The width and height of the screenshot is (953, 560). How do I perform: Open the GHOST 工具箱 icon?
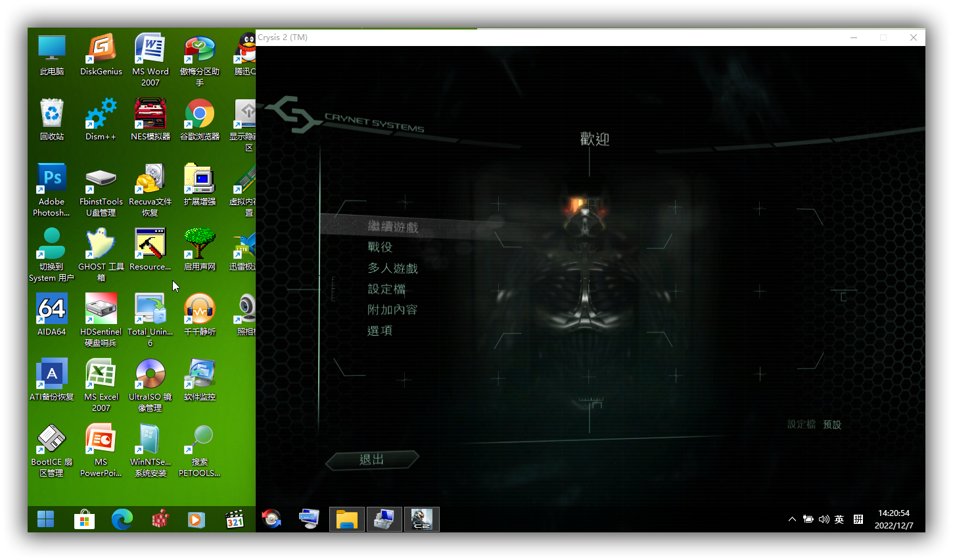click(x=101, y=255)
